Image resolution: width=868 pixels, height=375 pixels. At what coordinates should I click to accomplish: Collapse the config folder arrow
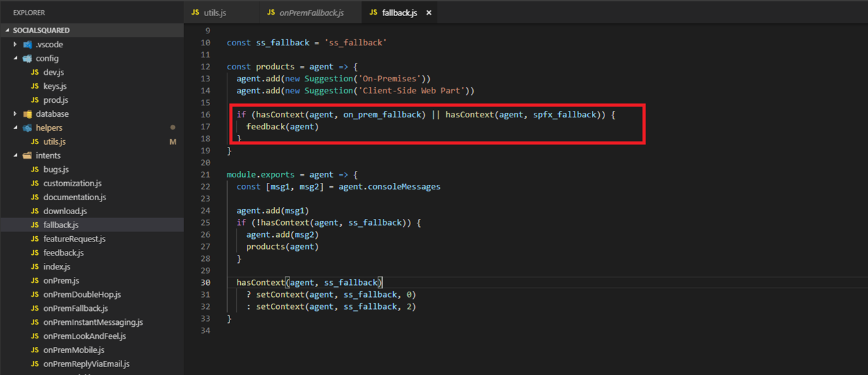[x=15, y=59]
